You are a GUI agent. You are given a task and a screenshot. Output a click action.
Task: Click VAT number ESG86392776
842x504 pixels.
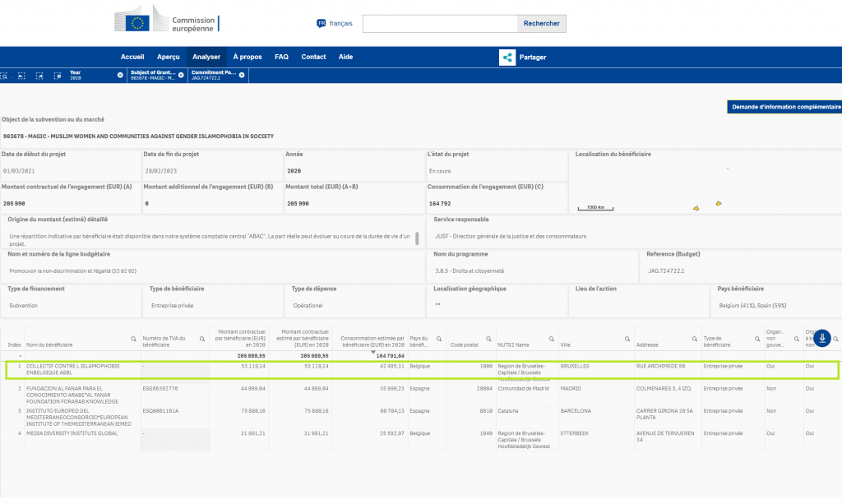160,389
